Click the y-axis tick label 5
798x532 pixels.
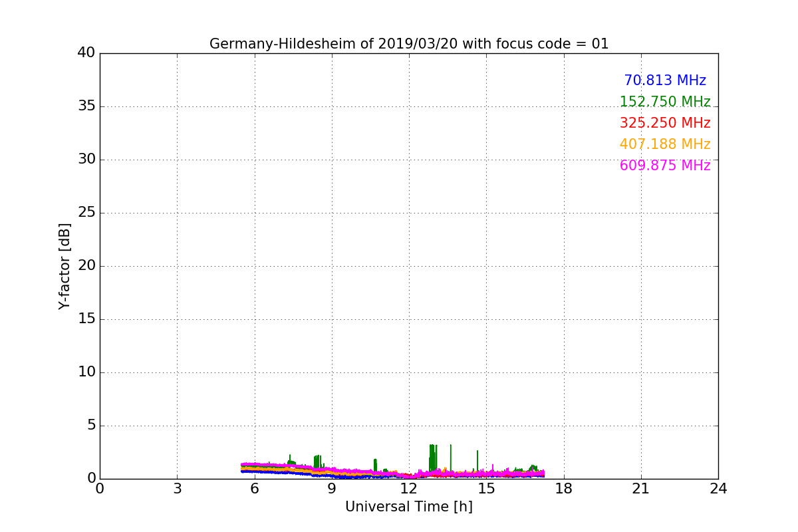91,425
